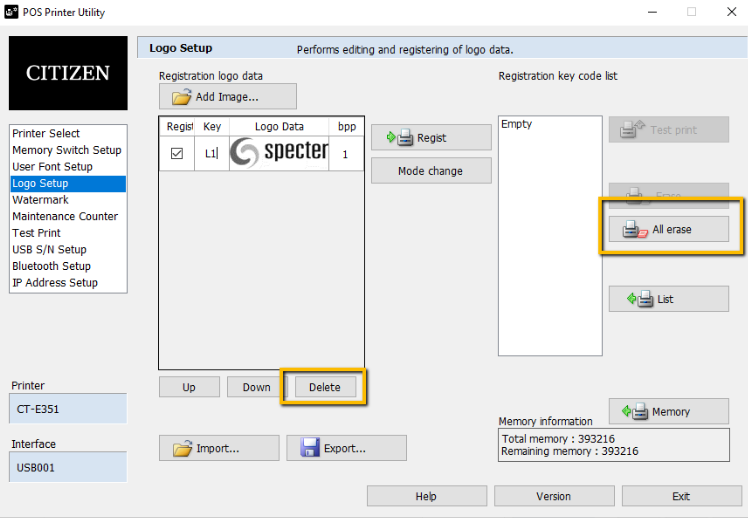Image resolution: width=748 pixels, height=518 pixels.
Task: Click the Help button
Action: 426,496
